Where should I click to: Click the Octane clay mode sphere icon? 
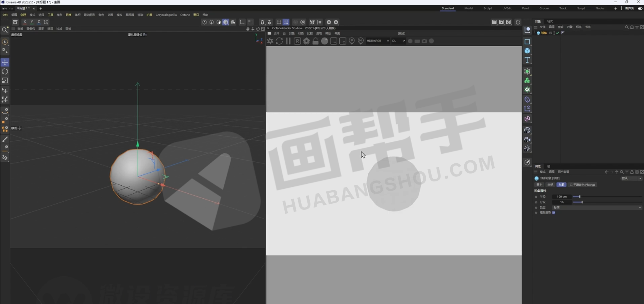click(x=325, y=41)
